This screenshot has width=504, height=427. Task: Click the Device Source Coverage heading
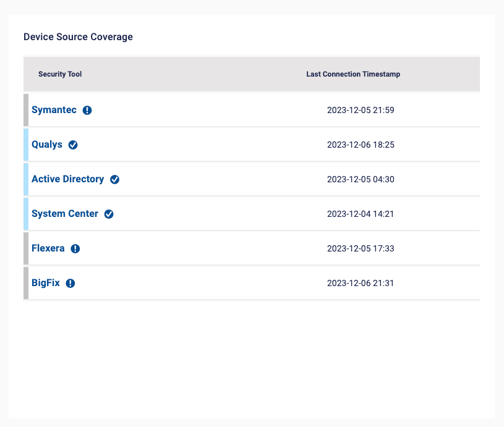78,37
